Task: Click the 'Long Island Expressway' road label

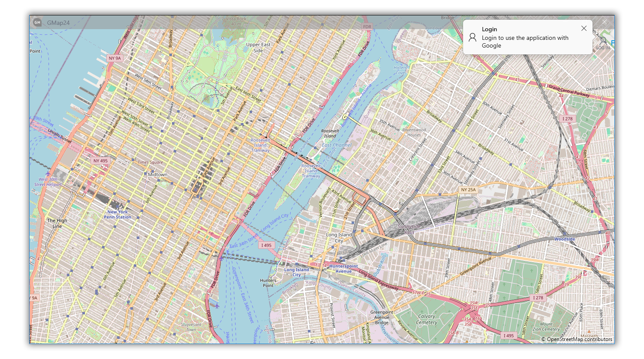Action: click(379, 280)
